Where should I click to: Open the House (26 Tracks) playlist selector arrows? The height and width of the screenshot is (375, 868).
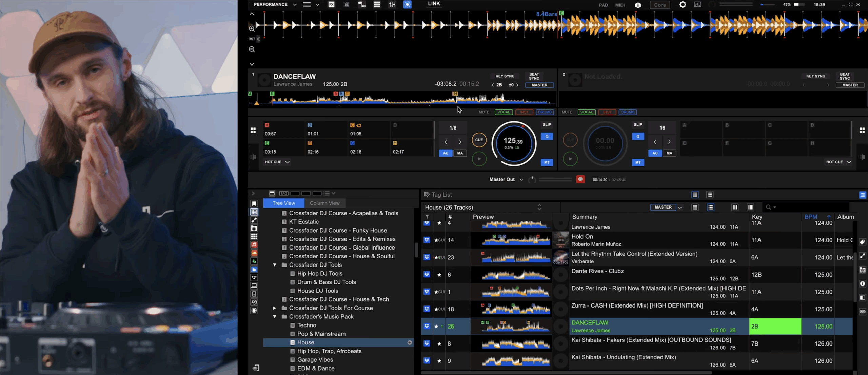coord(539,207)
